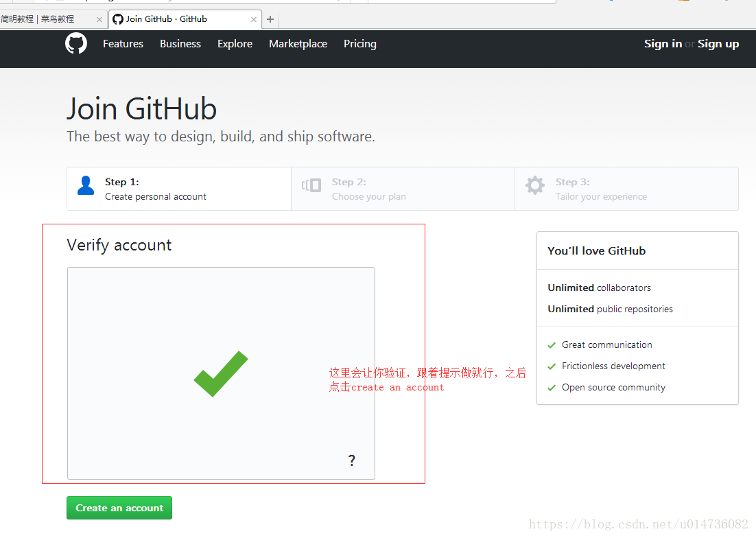Open the Marketplace link in header
The width and height of the screenshot is (756, 538).
point(298,44)
